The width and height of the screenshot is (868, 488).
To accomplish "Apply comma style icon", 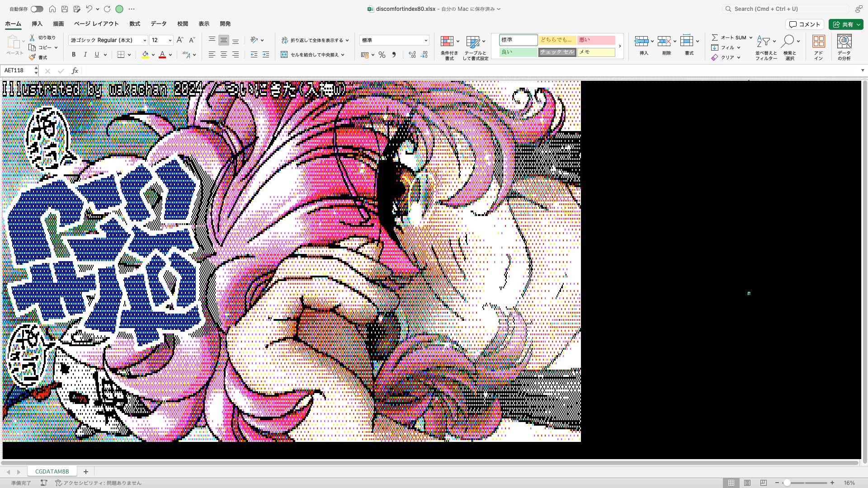I will [x=394, y=55].
